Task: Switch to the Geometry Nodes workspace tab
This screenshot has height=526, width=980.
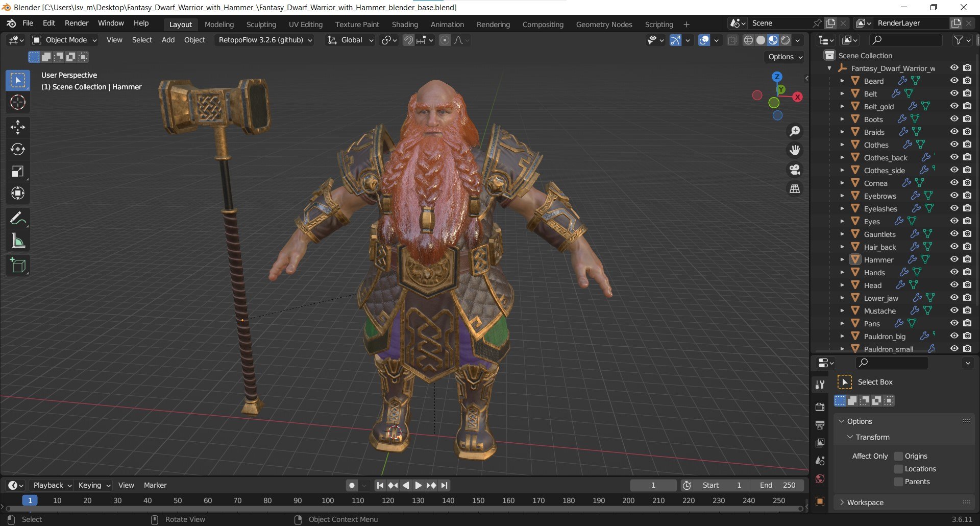Action: tap(604, 25)
